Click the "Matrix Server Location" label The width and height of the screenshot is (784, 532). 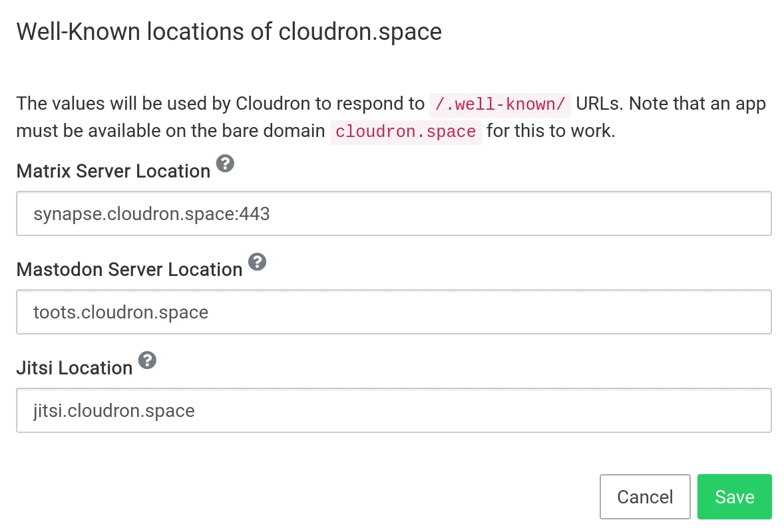(113, 171)
